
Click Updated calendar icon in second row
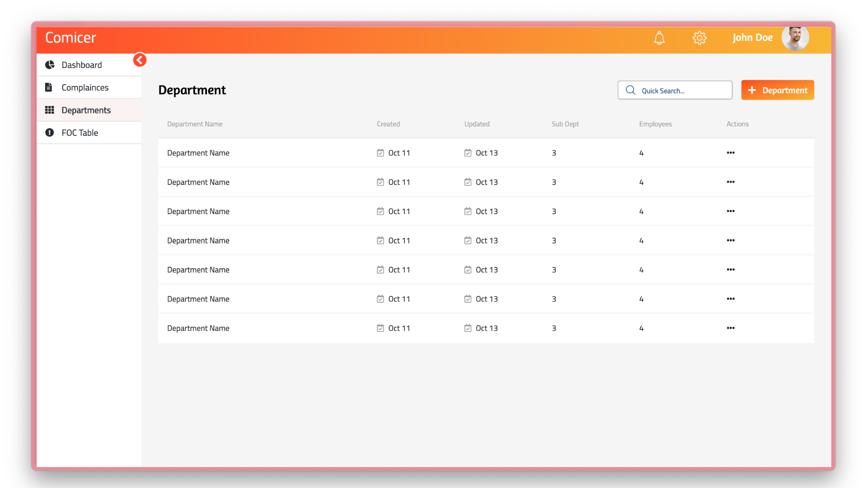(x=468, y=182)
